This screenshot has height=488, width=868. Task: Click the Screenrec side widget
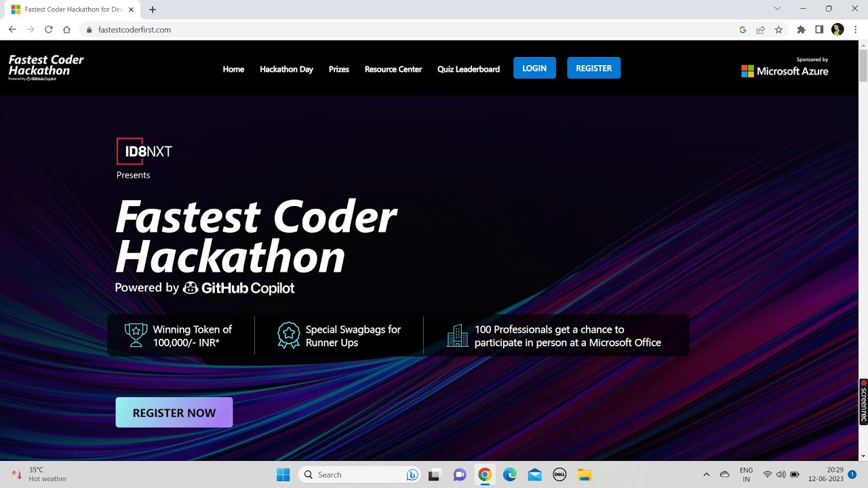[863, 401]
